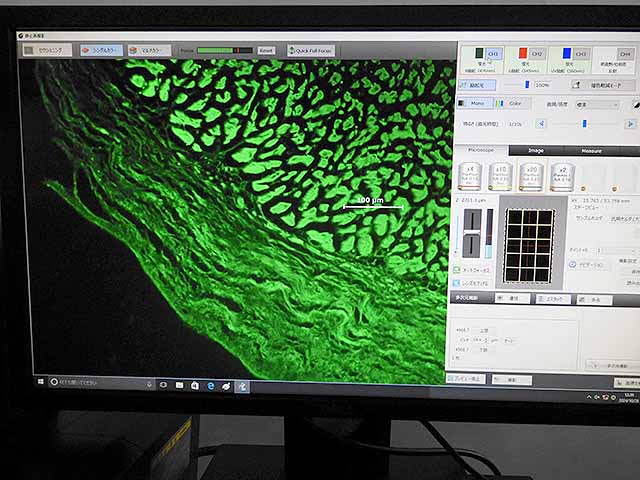
Task: Select single color capture mode
Action: coord(101,50)
